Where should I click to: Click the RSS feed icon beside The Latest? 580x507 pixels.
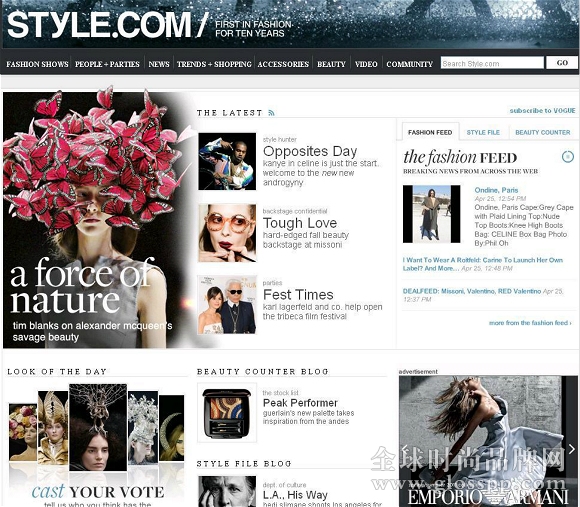click(272, 113)
